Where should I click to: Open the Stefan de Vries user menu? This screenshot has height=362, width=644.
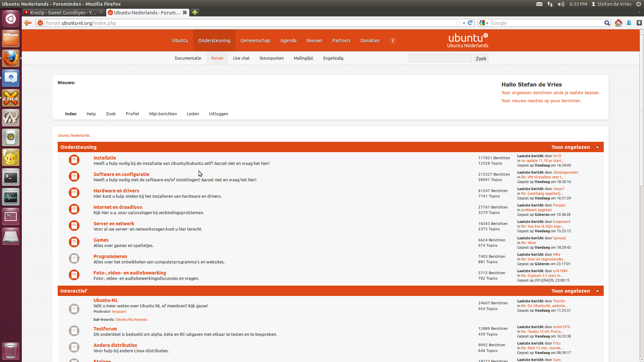611,4
